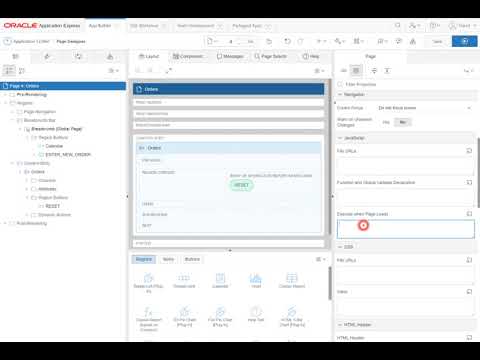This screenshot has height=360, width=480.
Task: Collapse all property groups icon
Action: pyautogui.click(x=374, y=70)
